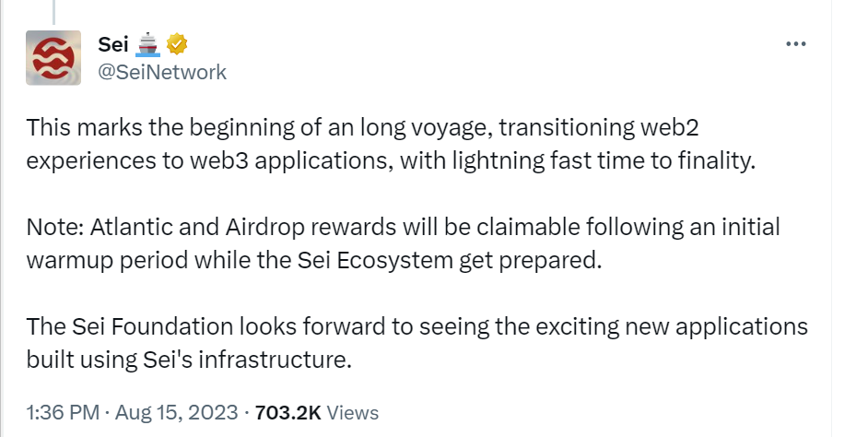Open the three-dot More options menu
The height and width of the screenshot is (437, 868).
point(795,43)
